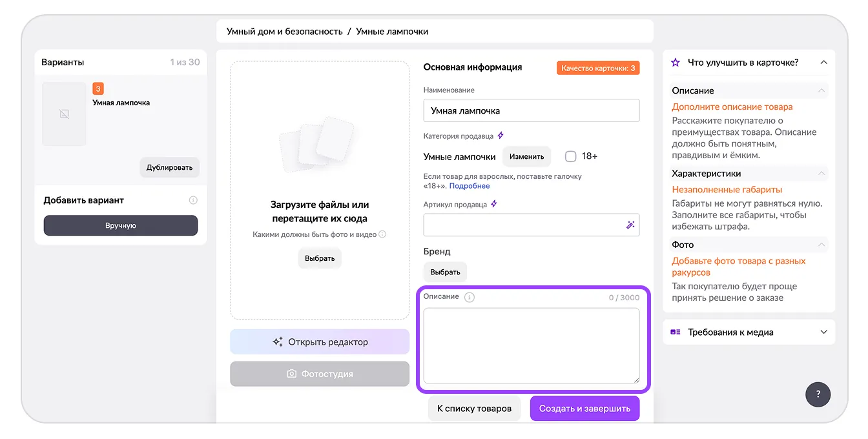Click the Подробнее link

click(470, 186)
